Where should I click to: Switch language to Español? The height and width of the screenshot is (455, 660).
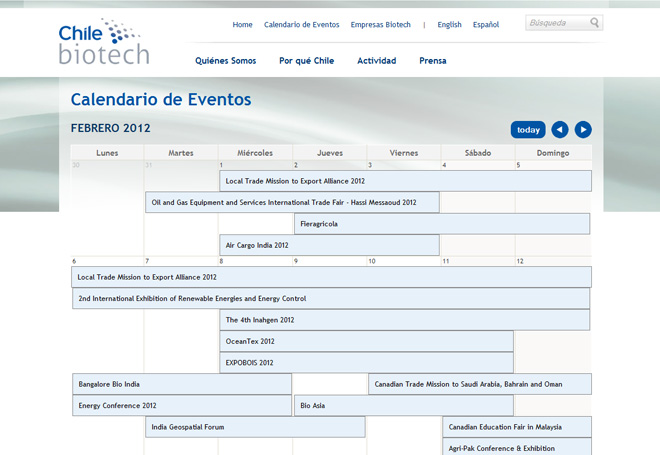(x=486, y=24)
